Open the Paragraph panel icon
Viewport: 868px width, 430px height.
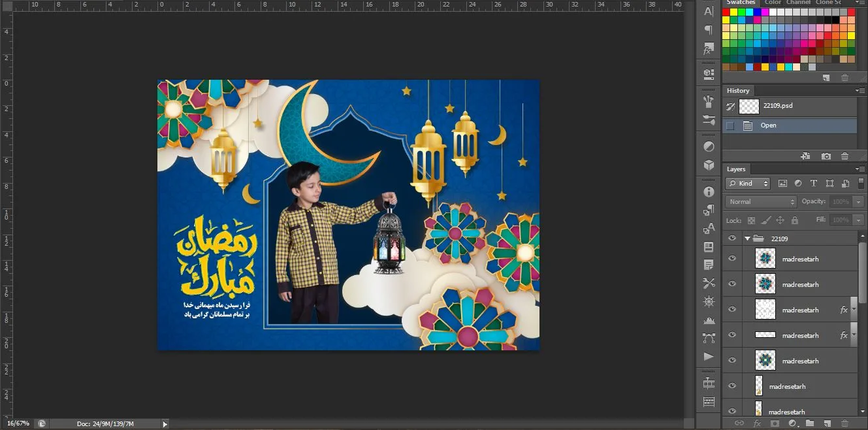(709, 30)
